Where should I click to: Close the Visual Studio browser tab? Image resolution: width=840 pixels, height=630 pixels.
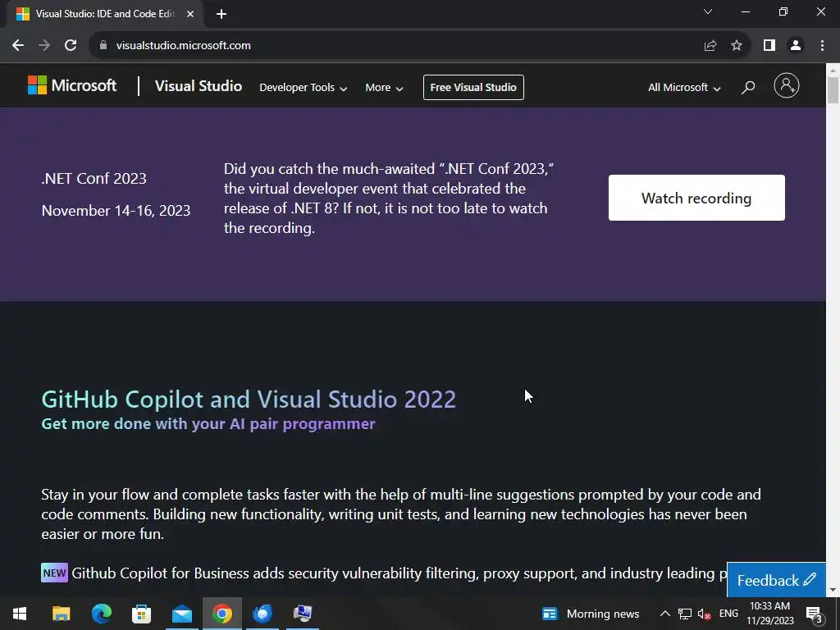[190, 14]
